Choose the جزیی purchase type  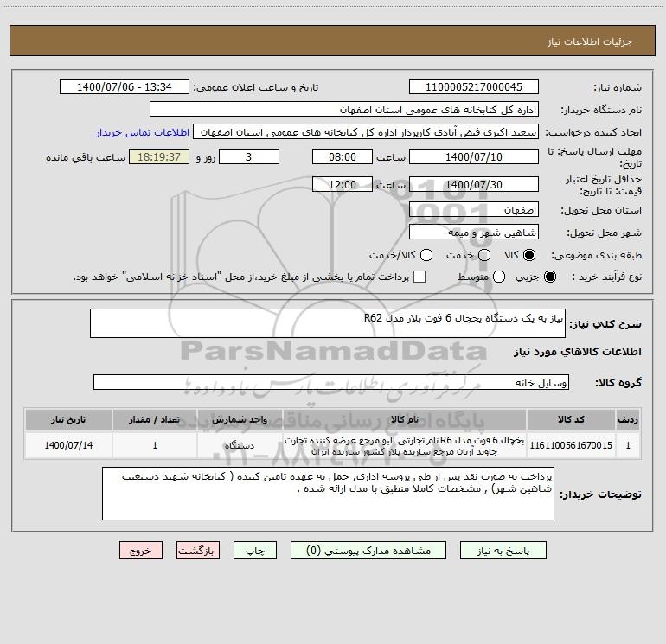(549, 277)
